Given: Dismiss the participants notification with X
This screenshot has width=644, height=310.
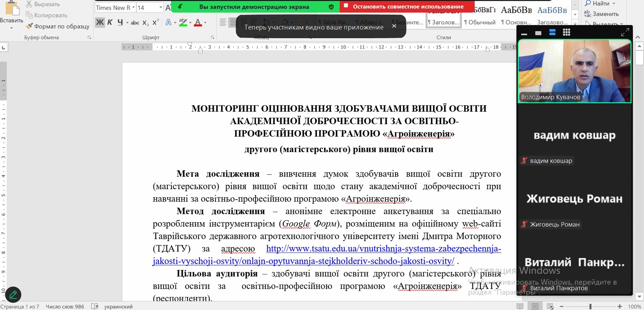Looking at the screenshot, I should coord(394,26).
